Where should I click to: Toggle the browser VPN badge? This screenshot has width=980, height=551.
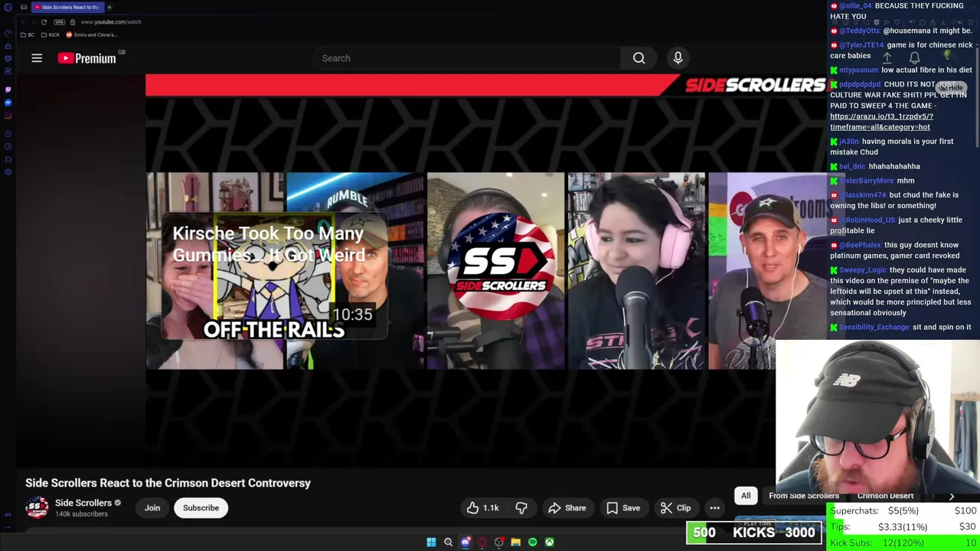click(59, 22)
